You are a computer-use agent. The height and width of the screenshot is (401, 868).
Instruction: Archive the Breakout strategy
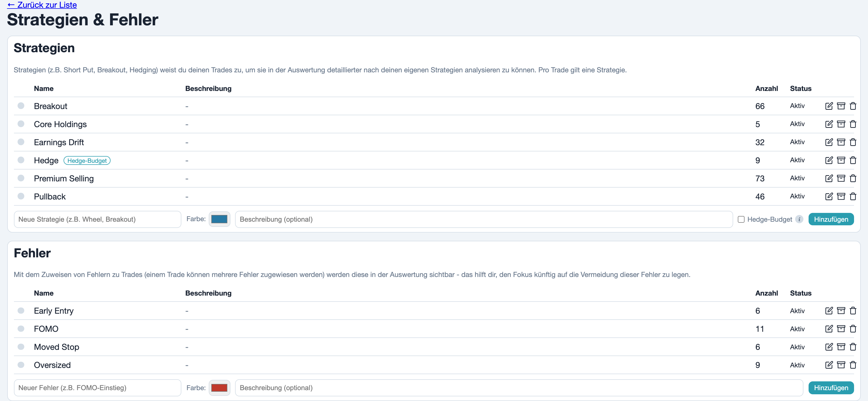(x=841, y=106)
